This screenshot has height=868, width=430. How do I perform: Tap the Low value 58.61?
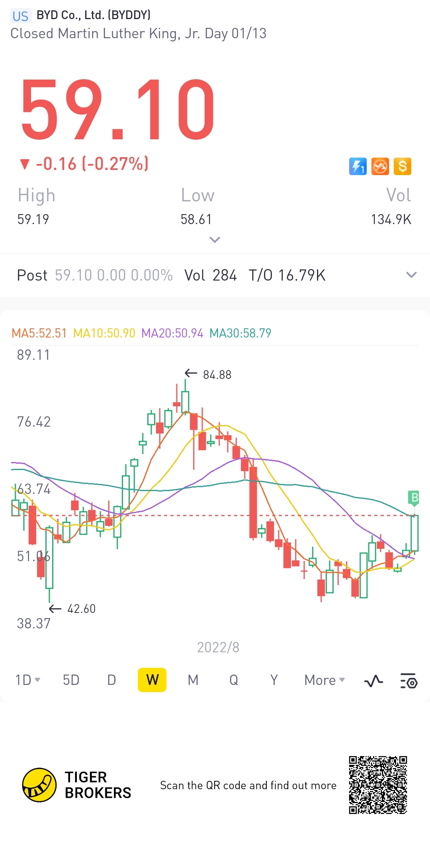[196, 219]
